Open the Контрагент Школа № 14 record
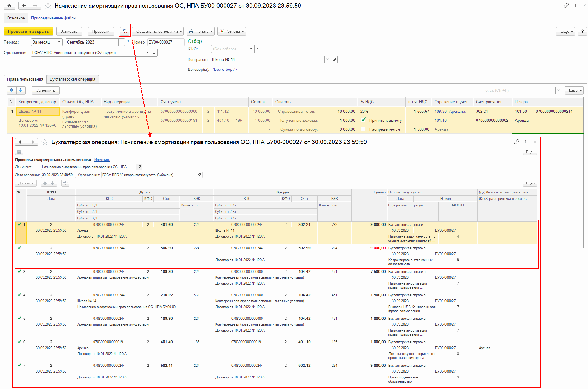Viewport: 588px width, 389px height. pos(334,59)
